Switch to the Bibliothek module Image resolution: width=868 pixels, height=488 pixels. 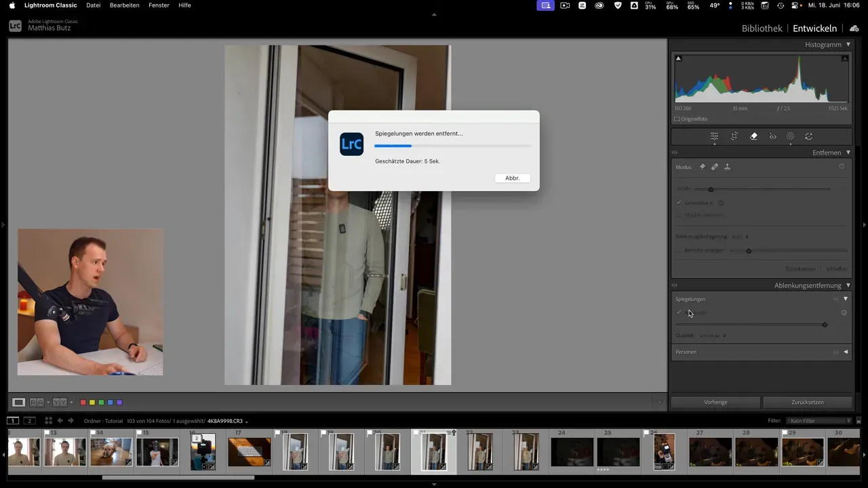coord(761,28)
